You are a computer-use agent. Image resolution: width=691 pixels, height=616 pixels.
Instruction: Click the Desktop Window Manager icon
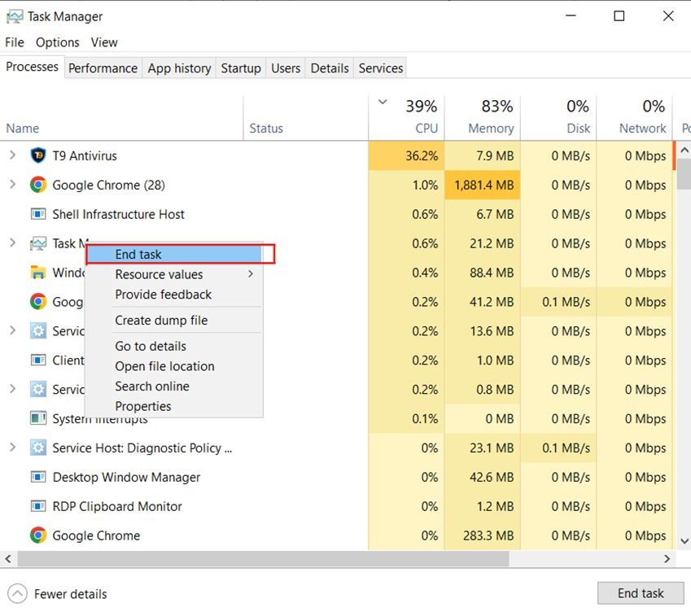point(37,477)
